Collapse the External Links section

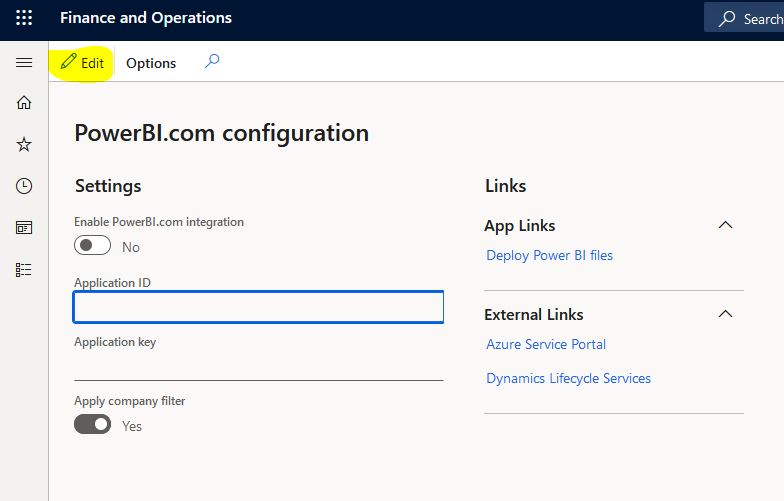(x=726, y=314)
